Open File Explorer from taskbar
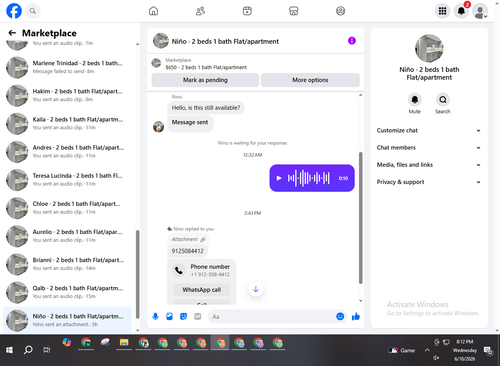The width and height of the screenshot is (500, 366). pyautogui.click(x=124, y=343)
